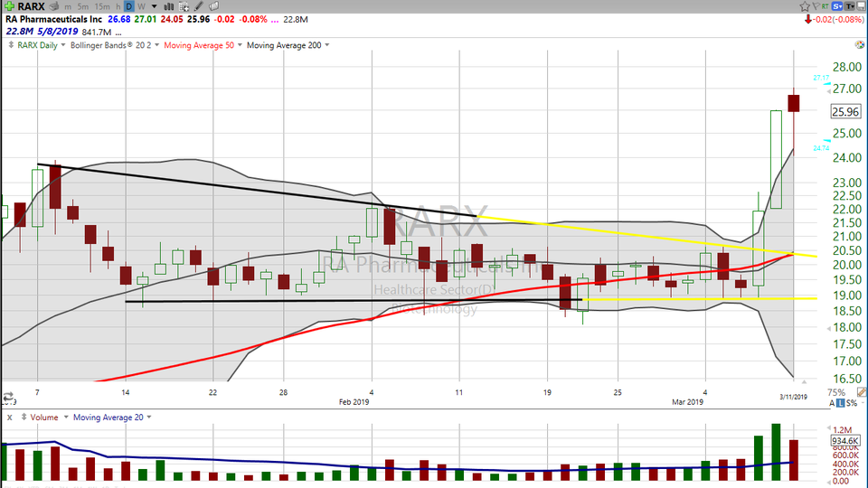The width and height of the screenshot is (868, 488).
Task: Click the 1.2M volume axis label
Action: [842, 430]
